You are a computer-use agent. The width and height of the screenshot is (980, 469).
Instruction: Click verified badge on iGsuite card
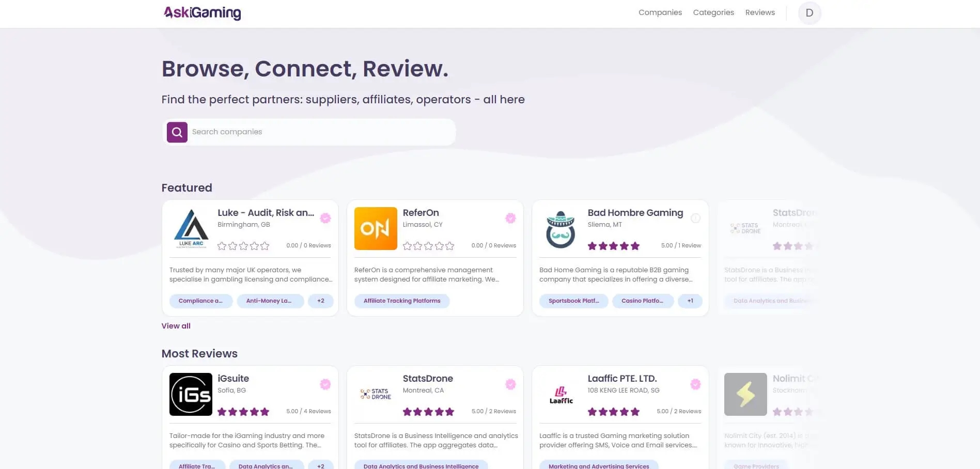(325, 384)
